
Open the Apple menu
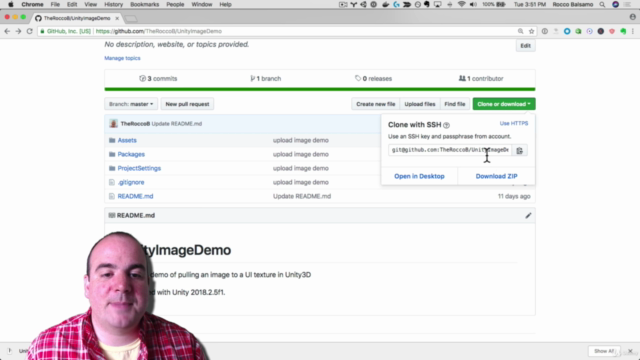11,4
